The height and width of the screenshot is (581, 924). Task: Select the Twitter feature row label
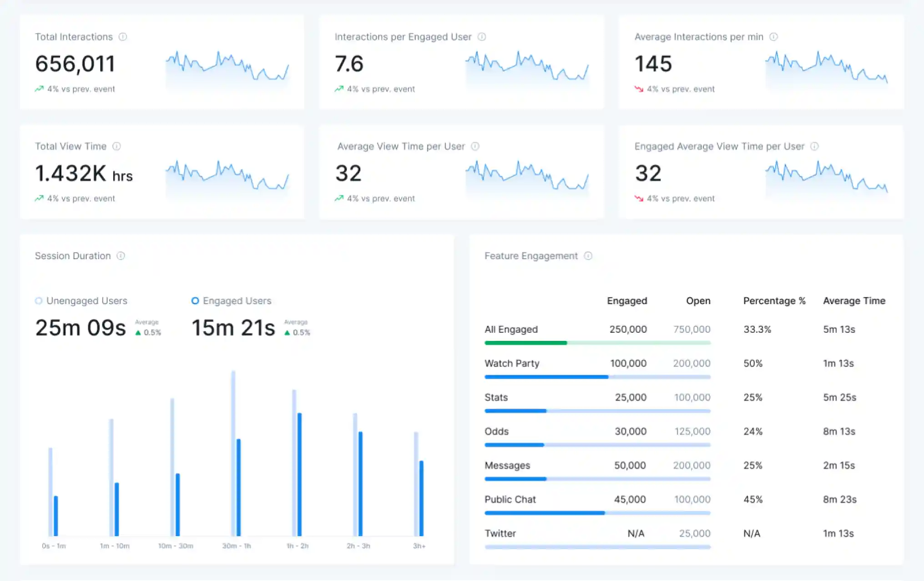[x=500, y=533]
